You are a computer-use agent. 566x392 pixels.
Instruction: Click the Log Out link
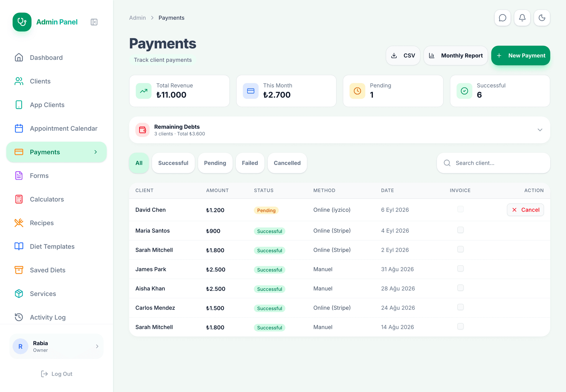57,374
